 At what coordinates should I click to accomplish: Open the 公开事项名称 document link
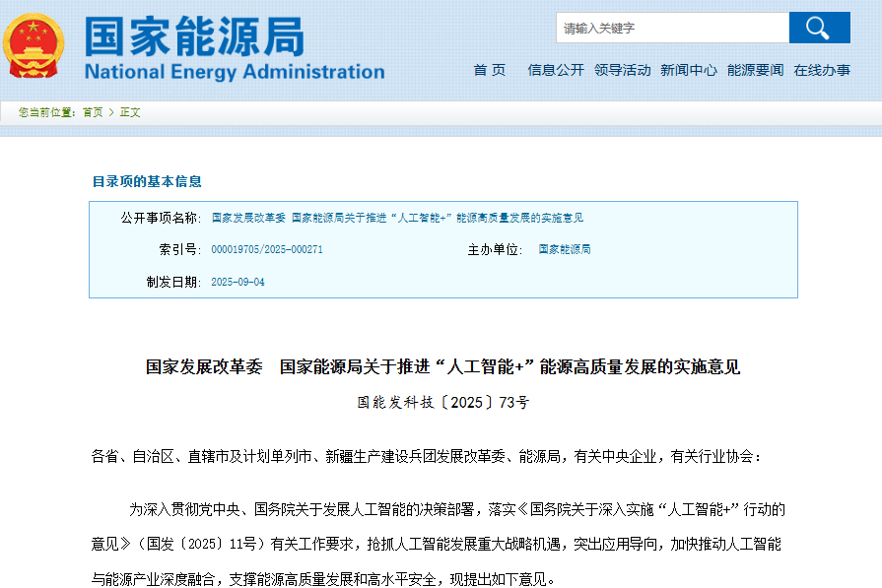pos(398,218)
